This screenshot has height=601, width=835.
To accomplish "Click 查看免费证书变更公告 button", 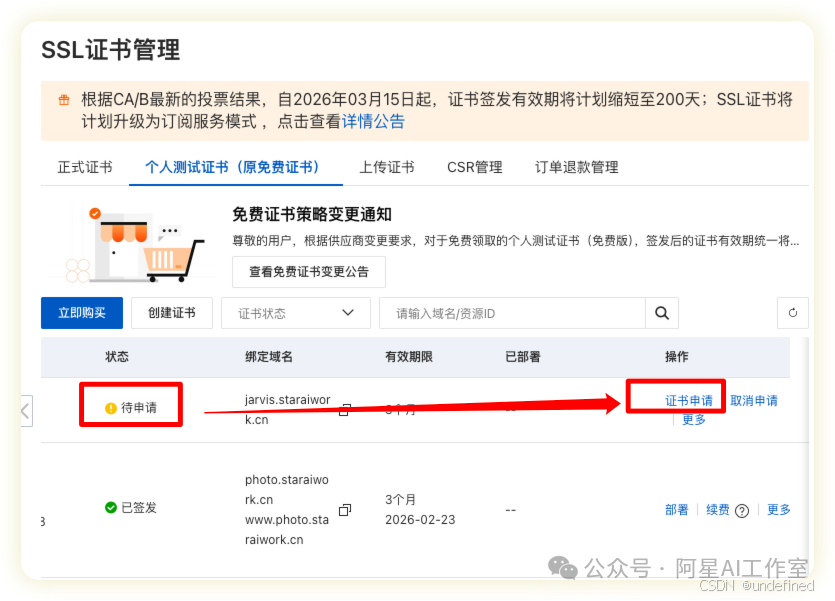I will [x=309, y=272].
